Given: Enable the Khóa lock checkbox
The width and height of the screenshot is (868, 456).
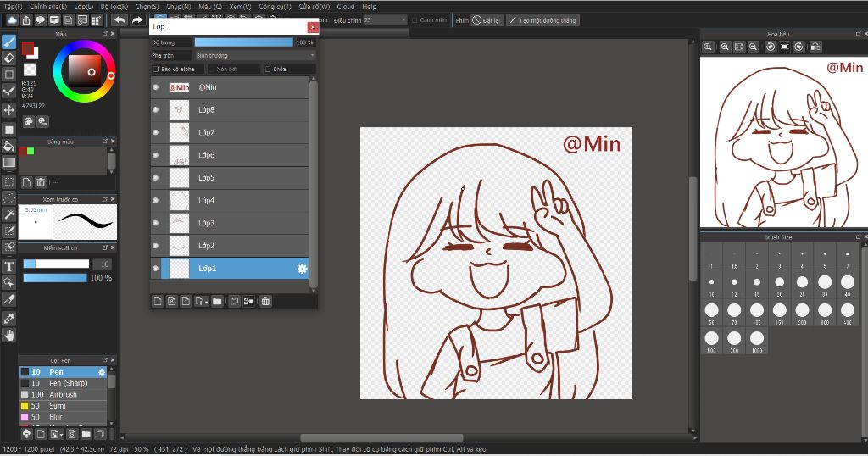Looking at the screenshot, I should [268, 69].
